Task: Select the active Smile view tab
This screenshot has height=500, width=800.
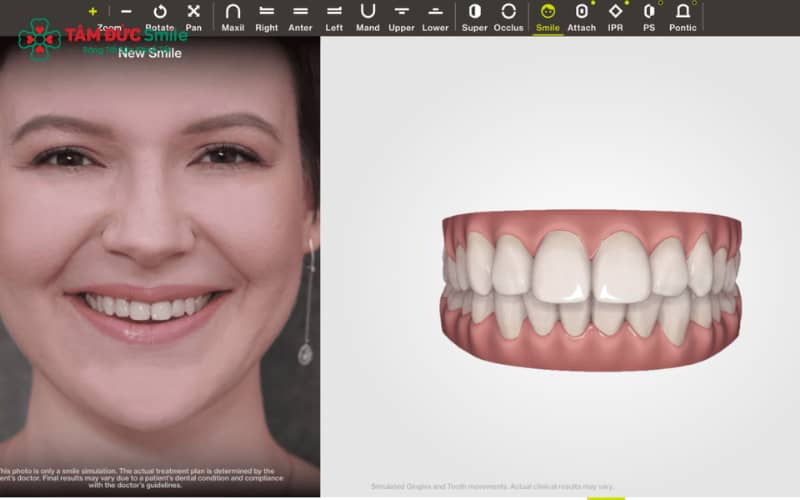Action: click(548, 15)
